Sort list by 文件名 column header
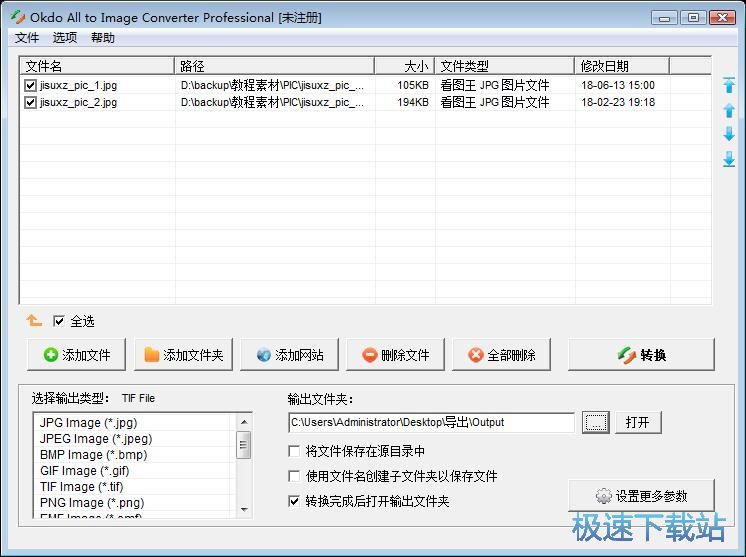The height and width of the screenshot is (557, 746). pos(97,66)
